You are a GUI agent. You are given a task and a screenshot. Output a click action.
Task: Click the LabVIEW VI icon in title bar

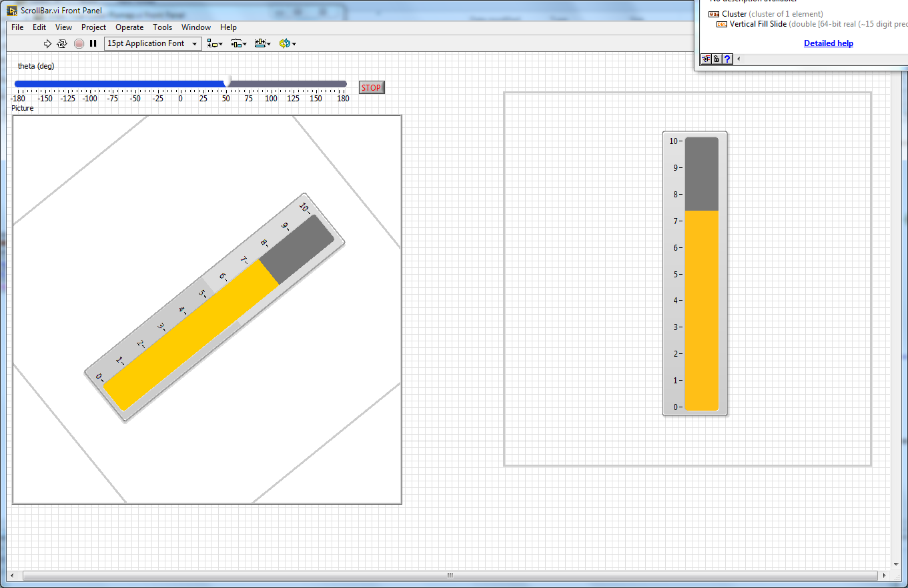[x=12, y=11]
